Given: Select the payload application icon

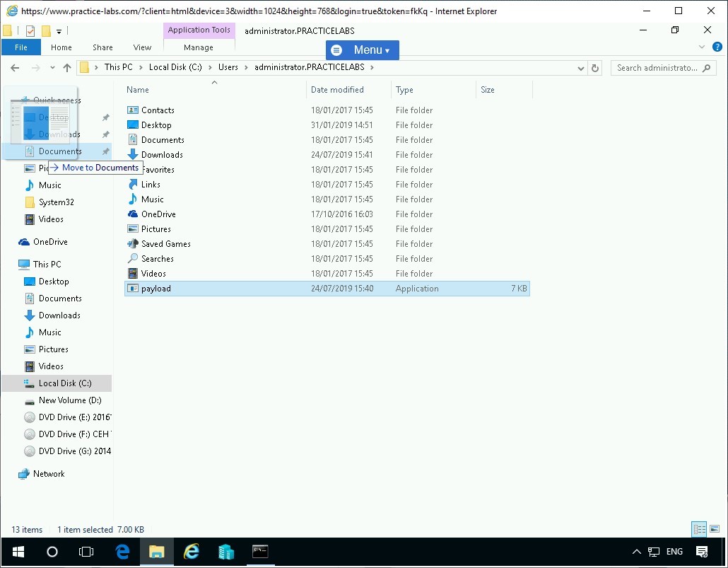Looking at the screenshot, I should 133,289.
